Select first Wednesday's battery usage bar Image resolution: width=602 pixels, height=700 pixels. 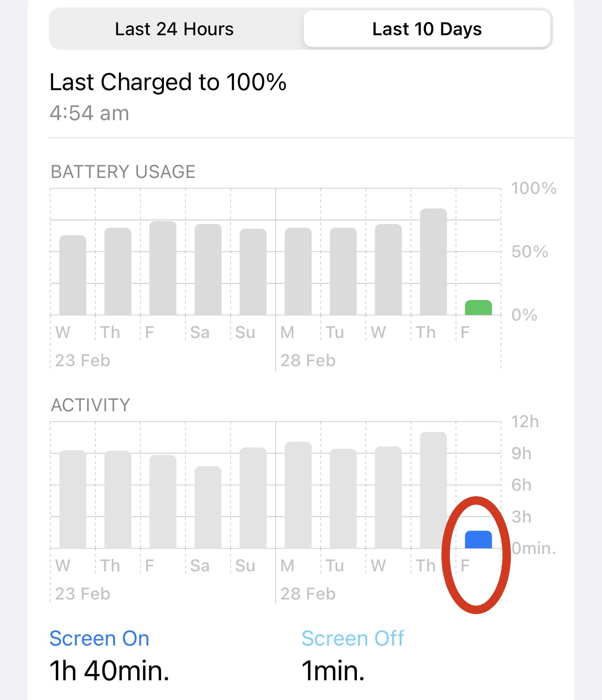pyautogui.click(x=73, y=276)
